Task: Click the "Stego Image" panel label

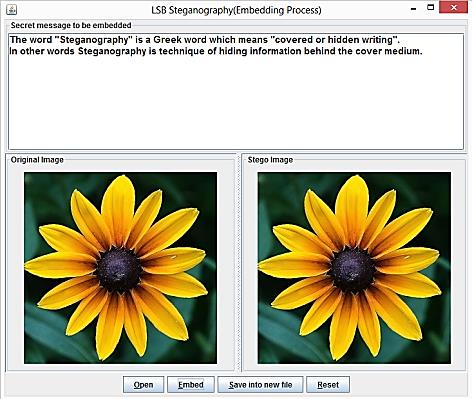Action: 270,160
